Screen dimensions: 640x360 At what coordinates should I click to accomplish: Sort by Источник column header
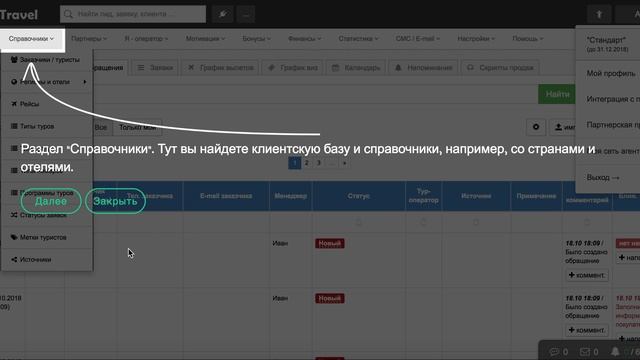(x=476, y=196)
